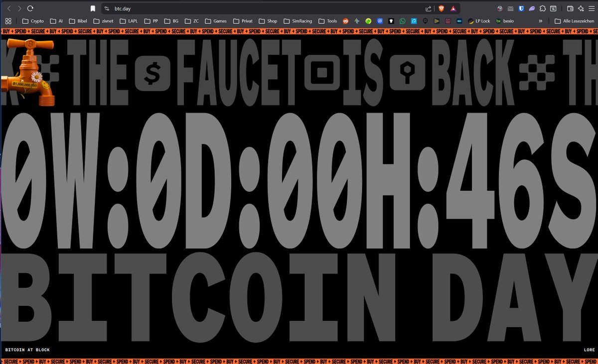
Task: Bookmark this page with the bookmark icon
Action: 93,8
